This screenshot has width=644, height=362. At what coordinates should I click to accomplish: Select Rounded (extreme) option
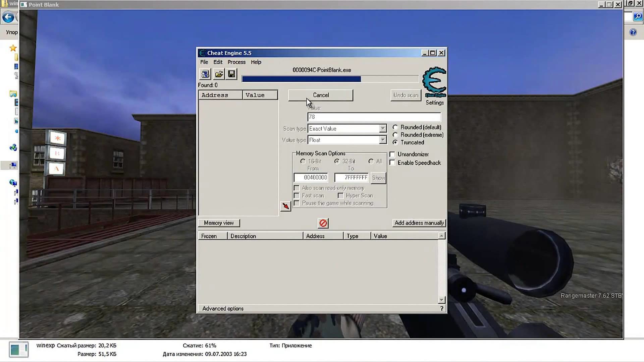(x=395, y=135)
